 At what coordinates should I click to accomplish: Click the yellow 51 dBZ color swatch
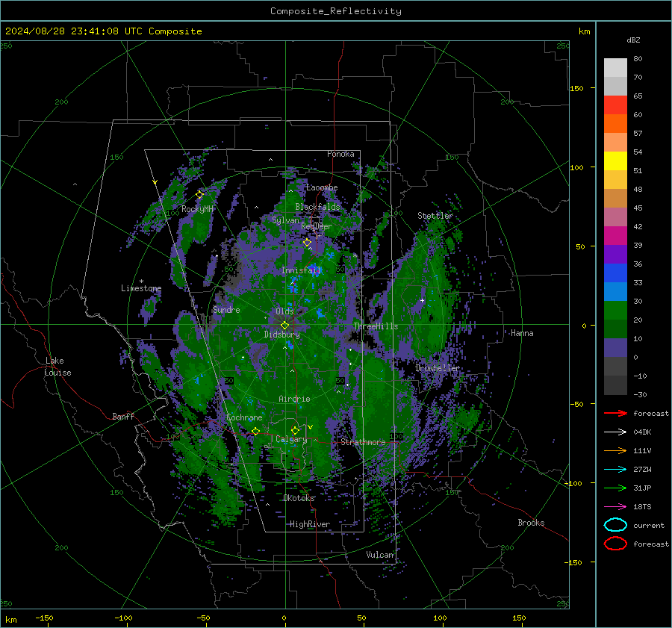(x=615, y=161)
